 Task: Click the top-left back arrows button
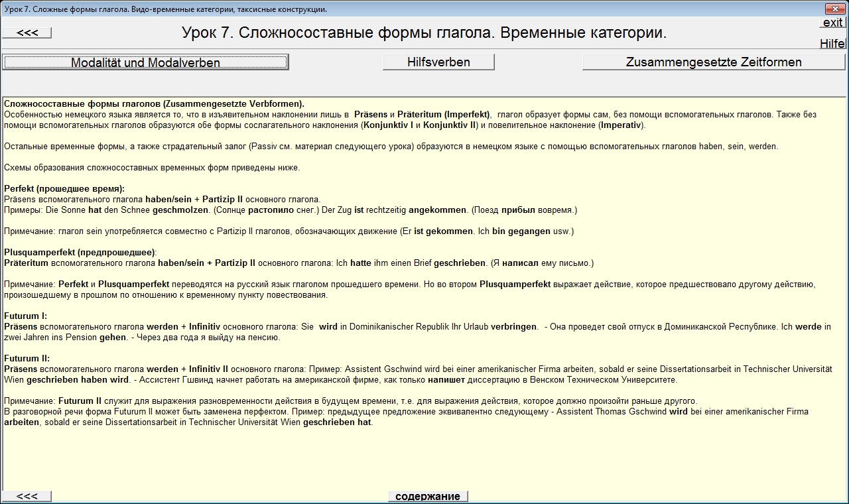click(27, 33)
